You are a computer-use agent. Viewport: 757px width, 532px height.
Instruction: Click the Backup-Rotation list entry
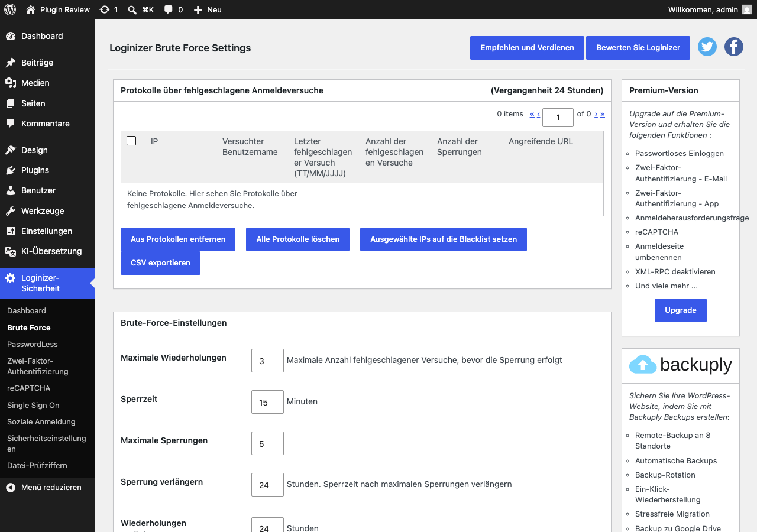click(x=665, y=475)
